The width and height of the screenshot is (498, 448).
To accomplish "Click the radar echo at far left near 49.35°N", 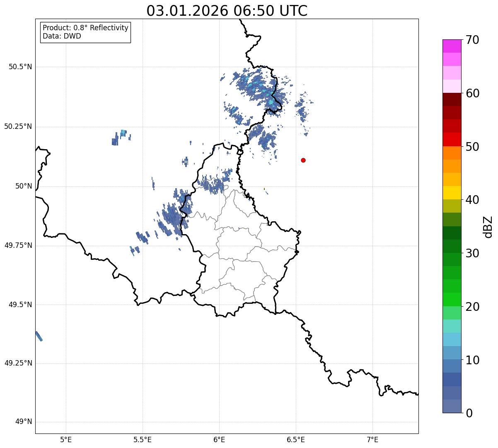I will (x=39, y=336).
